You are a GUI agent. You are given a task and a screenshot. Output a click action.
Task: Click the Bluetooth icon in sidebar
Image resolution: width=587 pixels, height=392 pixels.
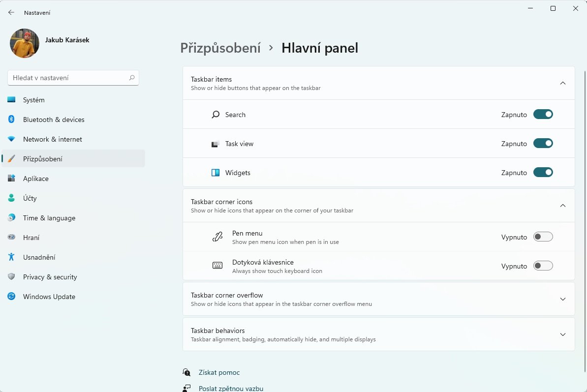coord(11,120)
